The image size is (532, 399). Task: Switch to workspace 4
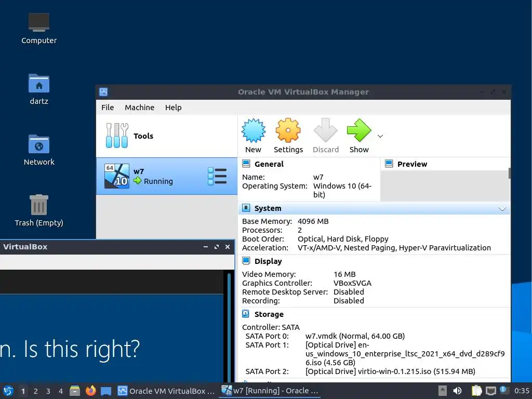pos(61,391)
